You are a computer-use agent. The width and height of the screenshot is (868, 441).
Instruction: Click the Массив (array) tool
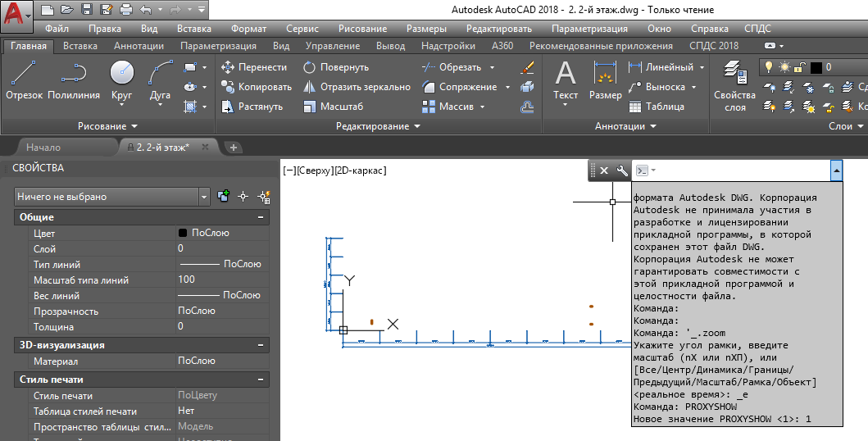(x=448, y=107)
